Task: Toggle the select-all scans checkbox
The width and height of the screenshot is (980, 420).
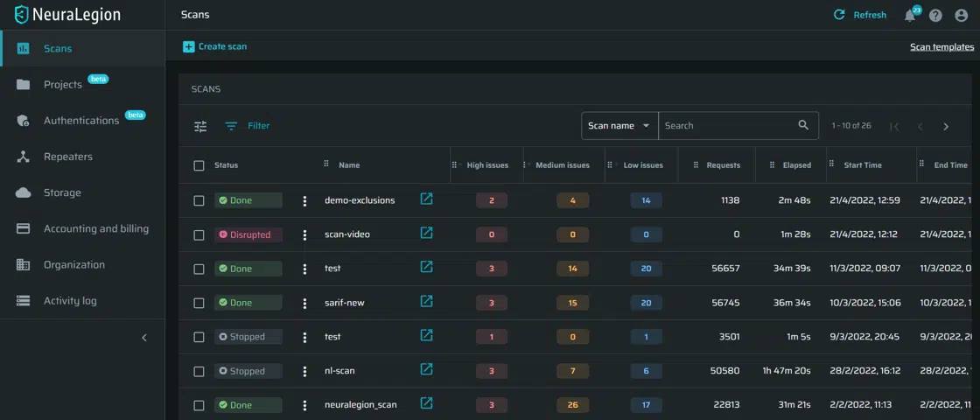Action: pos(199,165)
